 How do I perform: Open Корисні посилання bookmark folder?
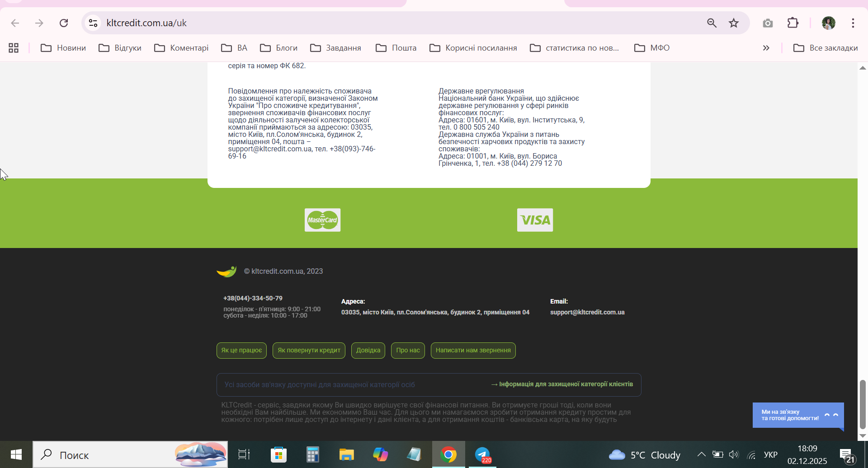click(x=473, y=48)
